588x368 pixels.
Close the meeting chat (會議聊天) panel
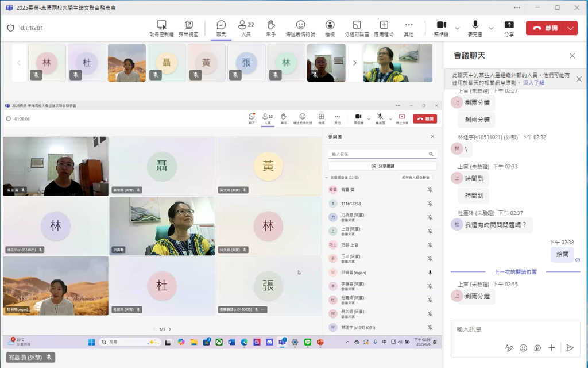(x=572, y=56)
